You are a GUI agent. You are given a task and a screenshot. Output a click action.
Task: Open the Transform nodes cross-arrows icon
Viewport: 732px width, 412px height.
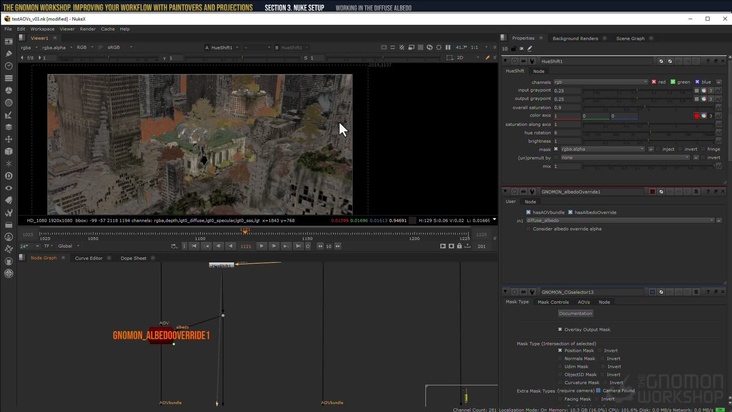[x=8, y=139]
